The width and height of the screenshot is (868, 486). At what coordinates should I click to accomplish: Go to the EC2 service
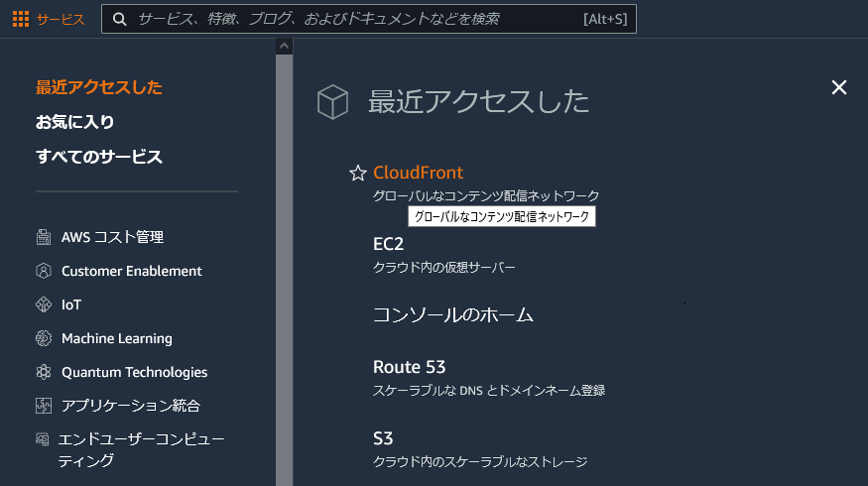(388, 244)
